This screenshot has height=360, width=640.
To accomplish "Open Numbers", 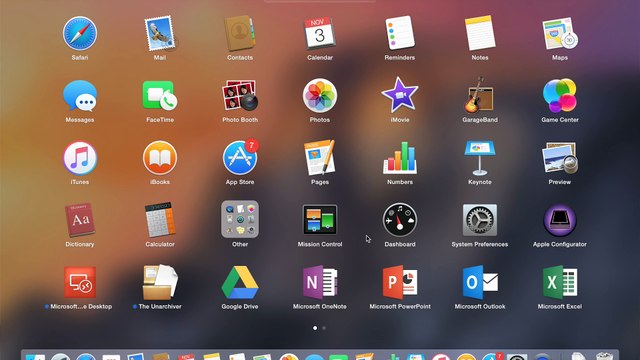I will click(400, 158).
